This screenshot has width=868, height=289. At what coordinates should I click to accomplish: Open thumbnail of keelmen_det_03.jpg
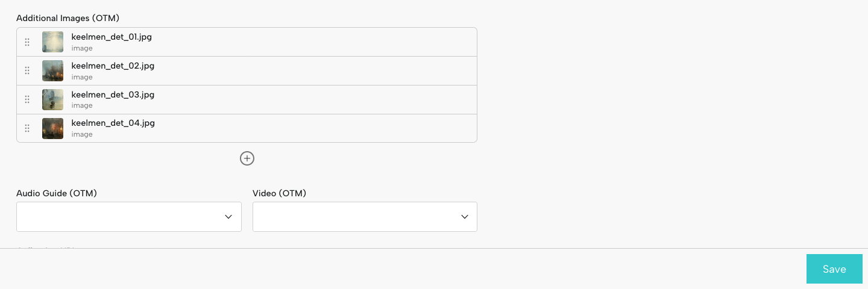(x=52, y=99)
